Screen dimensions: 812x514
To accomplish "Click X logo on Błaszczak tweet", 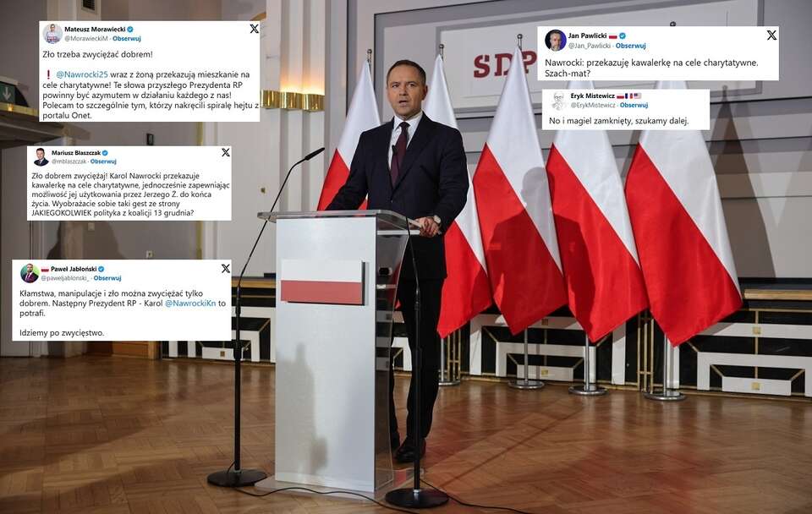I will [x=226, y=152].
